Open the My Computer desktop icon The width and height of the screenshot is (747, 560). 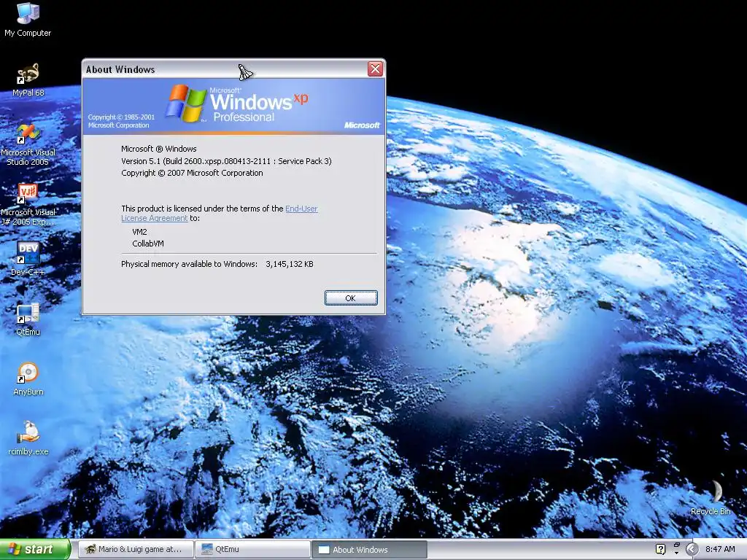[28, 19]
